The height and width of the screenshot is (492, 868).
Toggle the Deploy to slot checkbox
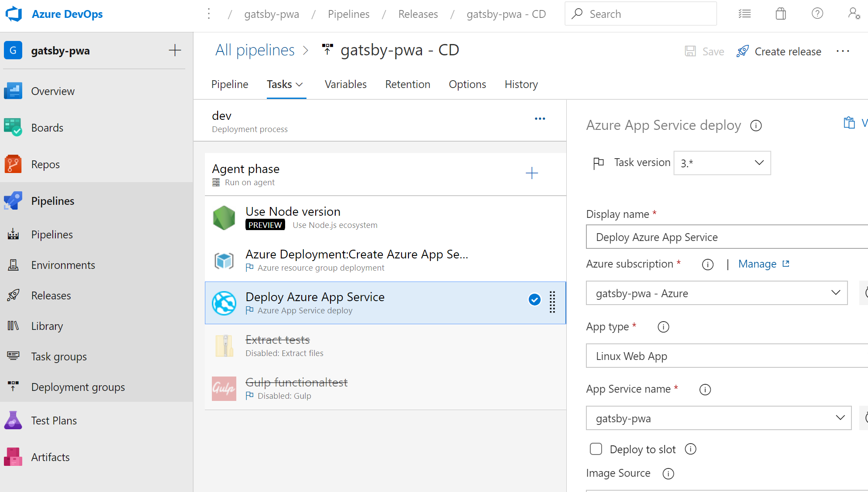tap(595, 449)
